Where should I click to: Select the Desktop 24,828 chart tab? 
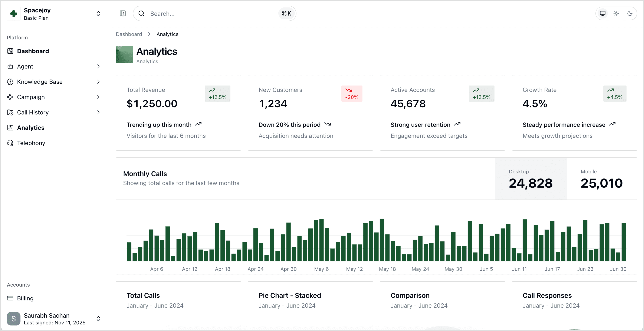tap(530, 179)
